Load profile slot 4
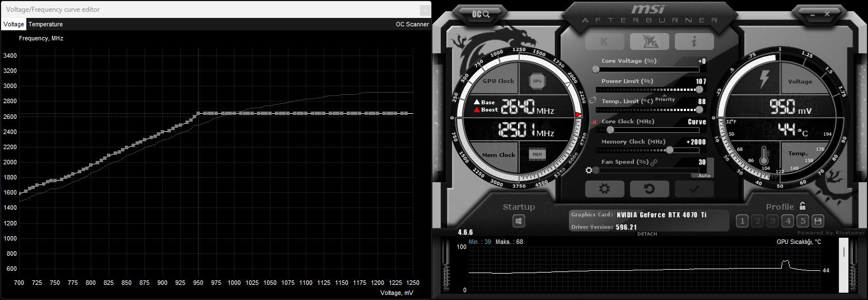This screenshot has height=300, width=868. coord(787,221)
